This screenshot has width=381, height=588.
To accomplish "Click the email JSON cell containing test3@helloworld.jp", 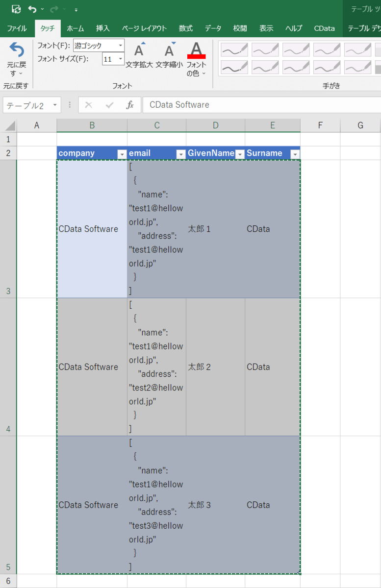I will coord(157,505).
